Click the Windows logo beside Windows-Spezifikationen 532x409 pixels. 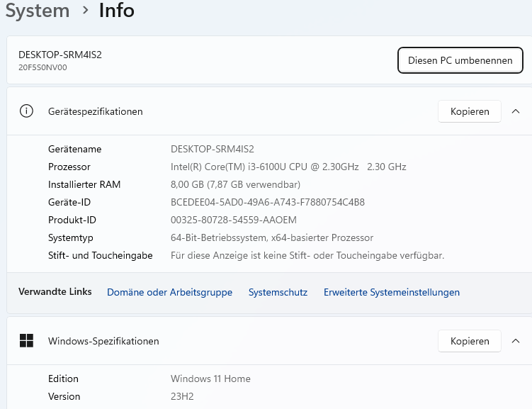point(26,340)
